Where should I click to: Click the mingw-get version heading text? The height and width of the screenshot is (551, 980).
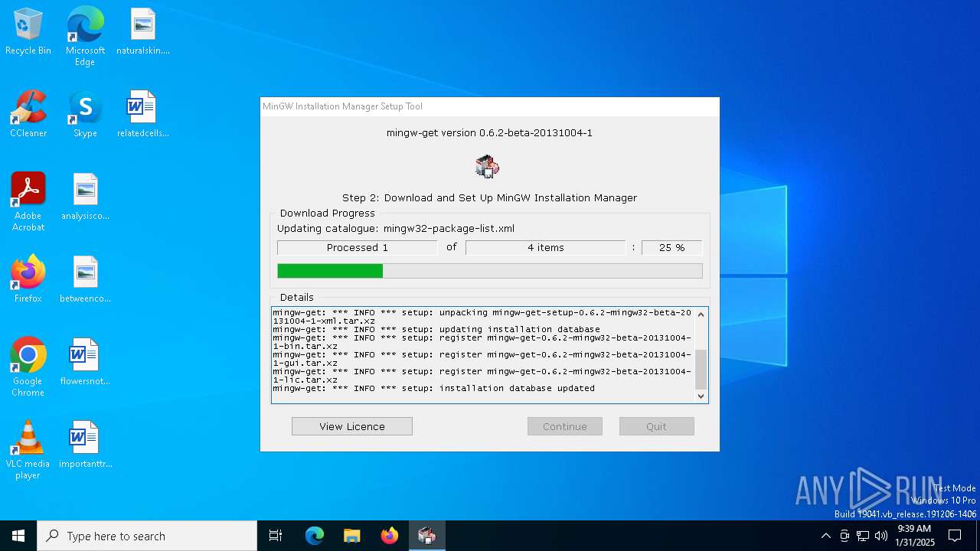pyautogui.click(x=489, y=132)
